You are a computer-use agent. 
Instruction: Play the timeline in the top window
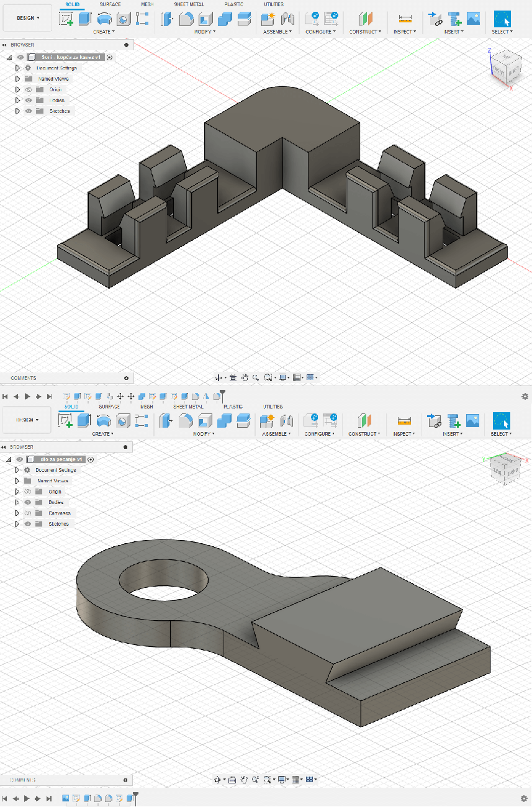[x=27, y=396]
